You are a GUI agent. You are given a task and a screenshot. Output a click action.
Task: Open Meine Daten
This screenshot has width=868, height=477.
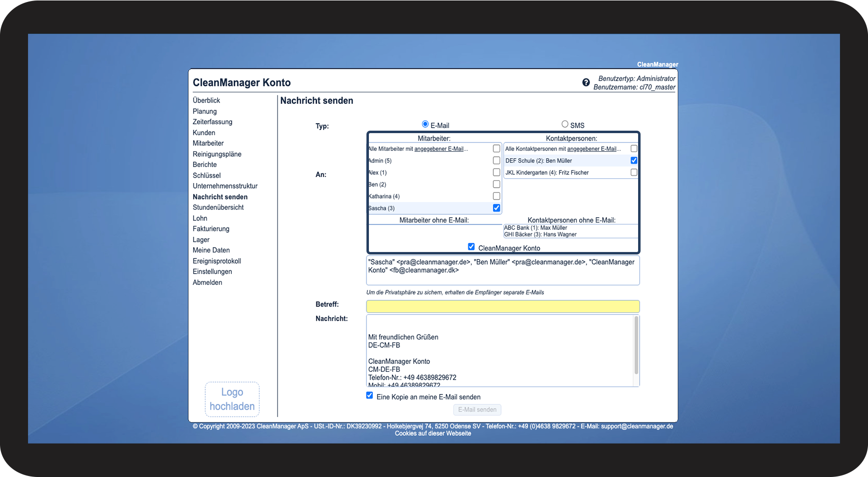(211, 250)
